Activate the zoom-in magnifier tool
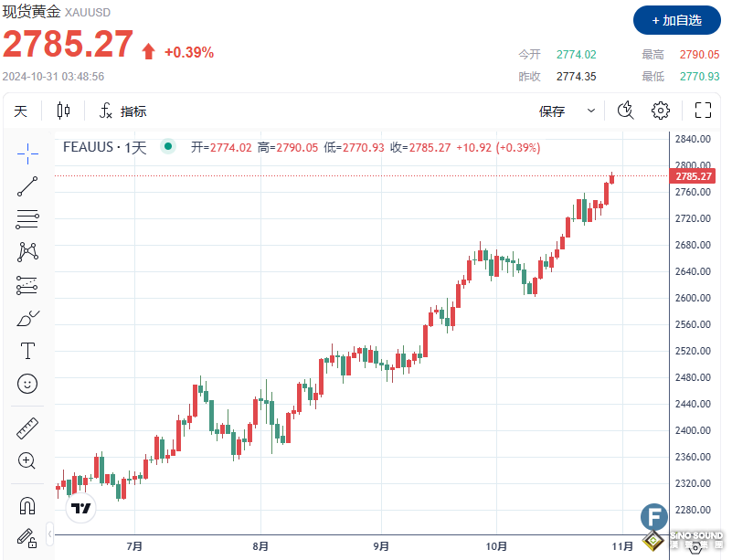 (27, 461)
